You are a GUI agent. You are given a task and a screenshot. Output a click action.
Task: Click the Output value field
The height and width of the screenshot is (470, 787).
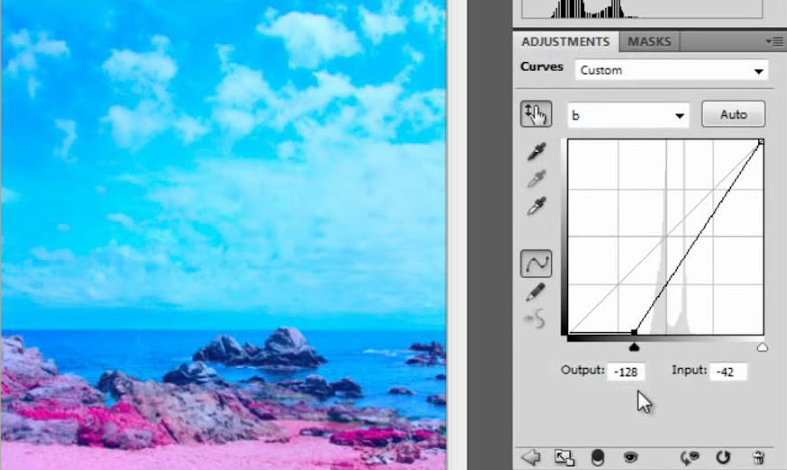click(626, 372)
